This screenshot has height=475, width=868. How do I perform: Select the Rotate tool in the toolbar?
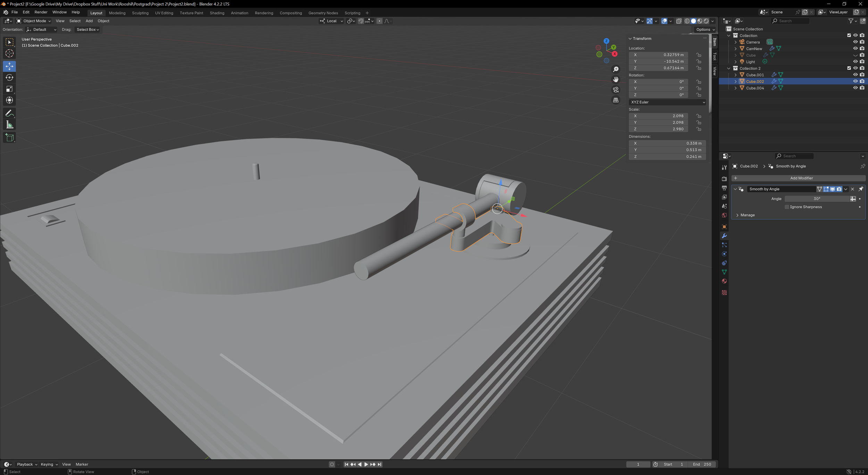9,77
